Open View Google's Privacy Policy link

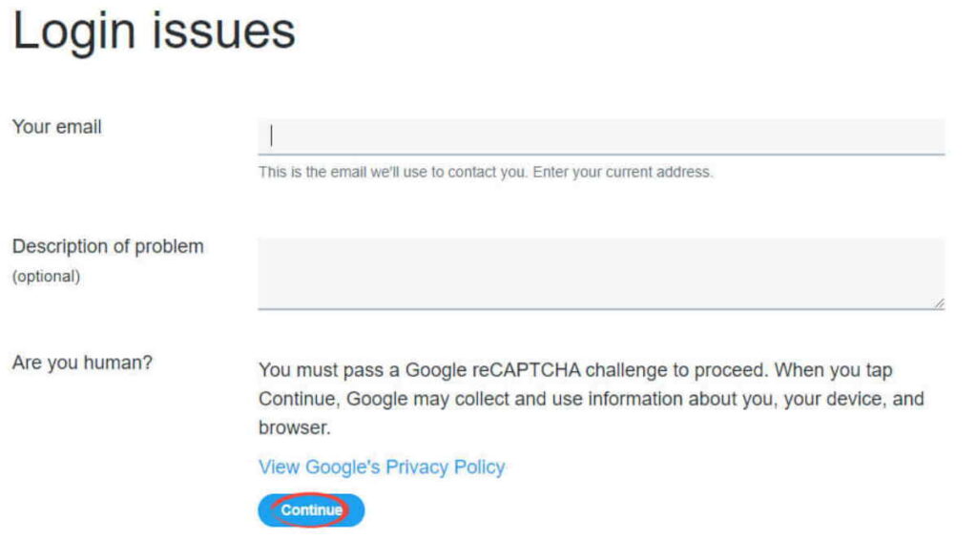click(x=382, y=467)
